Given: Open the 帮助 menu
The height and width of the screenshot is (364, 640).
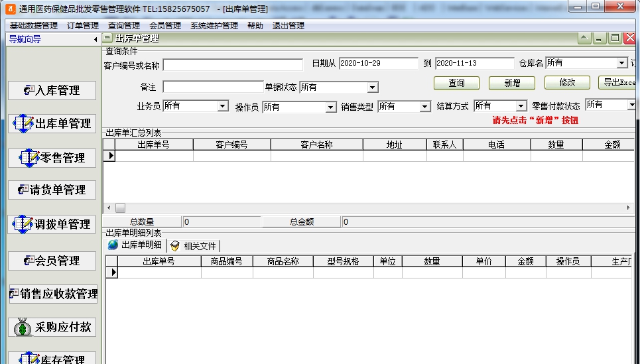Looking at the screenshot, I should tap(255, 26).
